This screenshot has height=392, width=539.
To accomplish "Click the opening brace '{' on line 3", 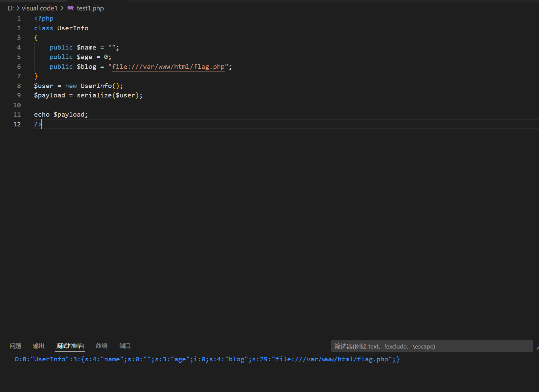I will click(36, 38).
